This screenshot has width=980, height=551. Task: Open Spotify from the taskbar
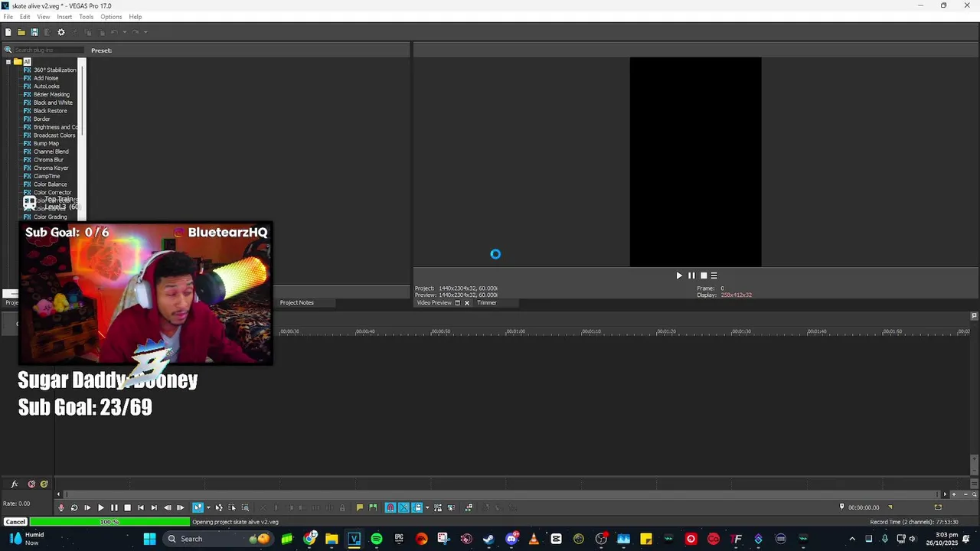377,539
